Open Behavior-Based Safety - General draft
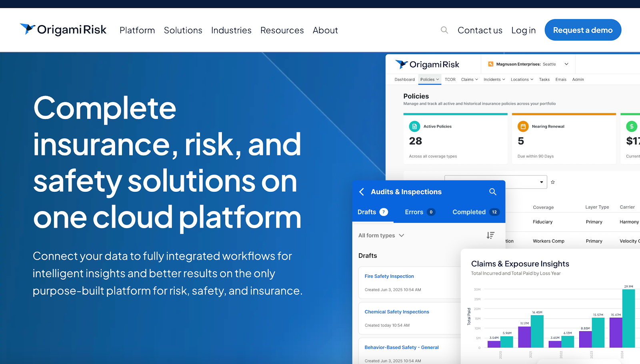The width and height of the screenshot is (640, 364). coord(402,347)
